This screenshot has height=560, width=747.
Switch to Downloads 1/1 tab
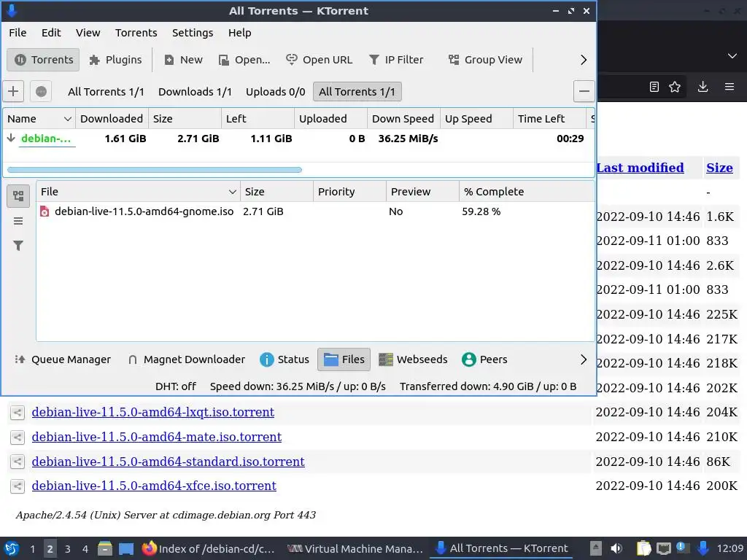[x=195, y=91]
